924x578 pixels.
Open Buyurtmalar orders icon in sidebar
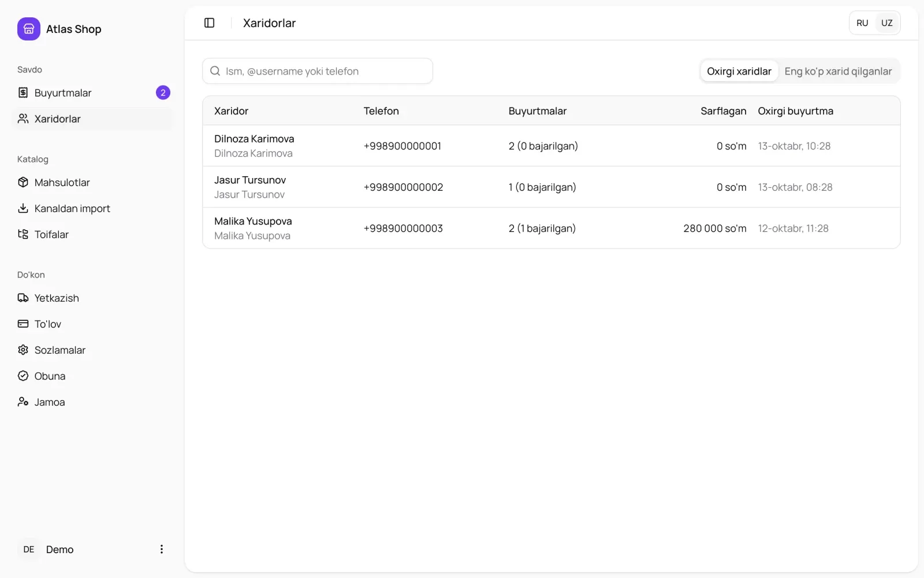pyautogui.click(x=23, y=92)
